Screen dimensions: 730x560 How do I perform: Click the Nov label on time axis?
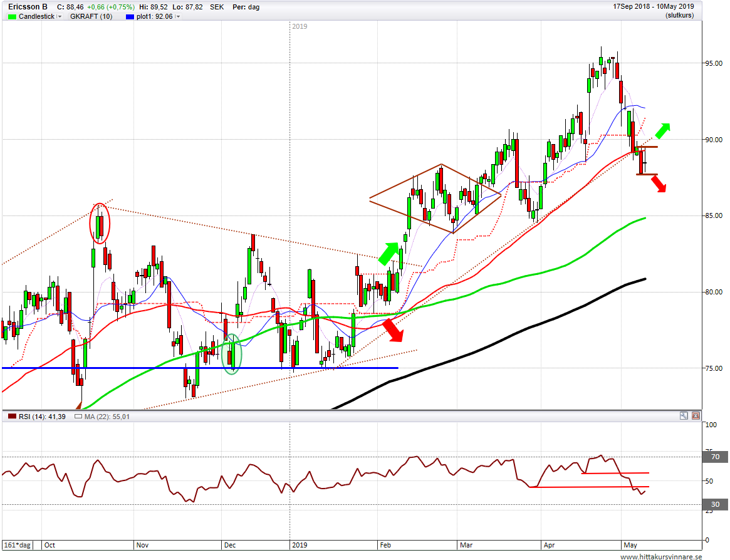point(142,544)
